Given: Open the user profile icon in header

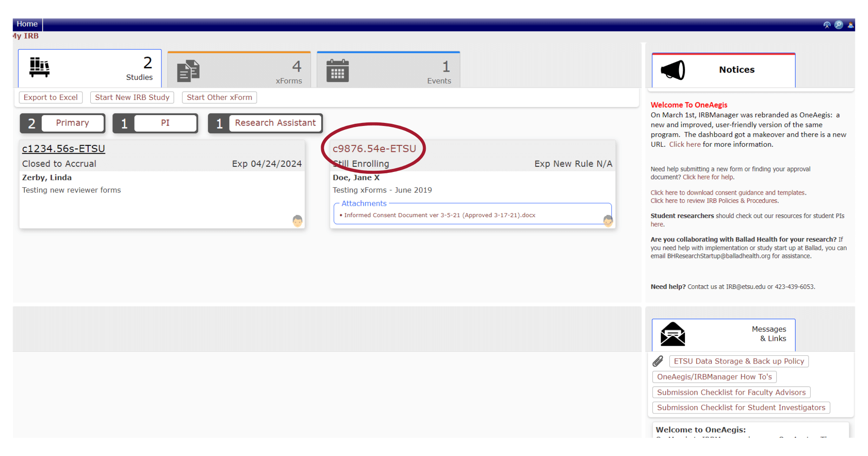Looking at the screenshot, I should click(850, 25).
